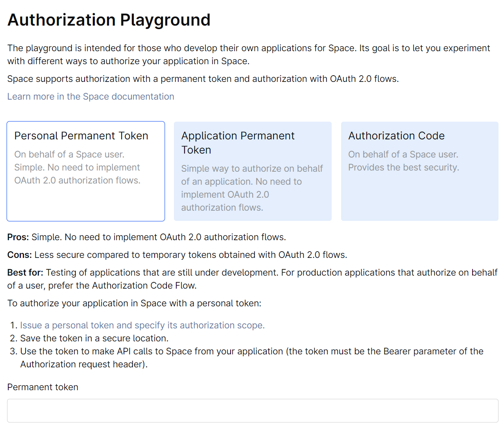The image size is (504, 428).
Task: Click the 'Less secure compared to temporary tokens' text
Action: [x=190, y=255]
